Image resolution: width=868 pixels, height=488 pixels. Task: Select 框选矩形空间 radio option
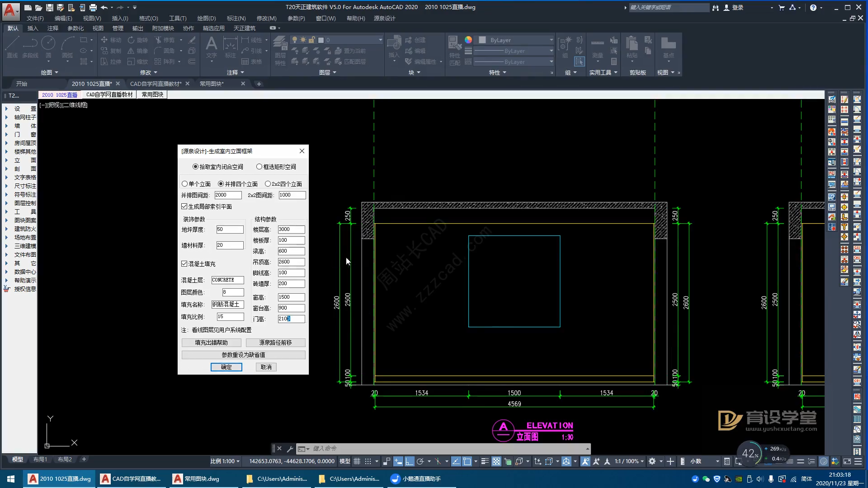coord(276,167)
